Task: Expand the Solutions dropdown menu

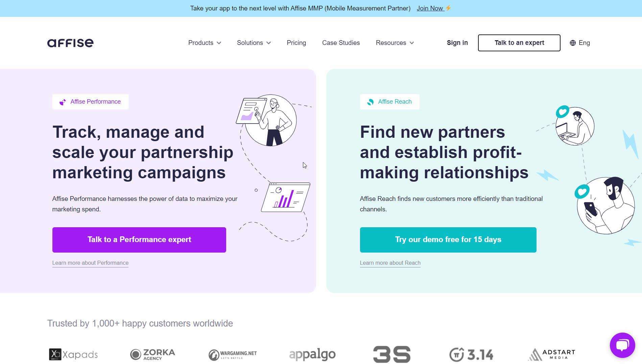Action: 254,43
